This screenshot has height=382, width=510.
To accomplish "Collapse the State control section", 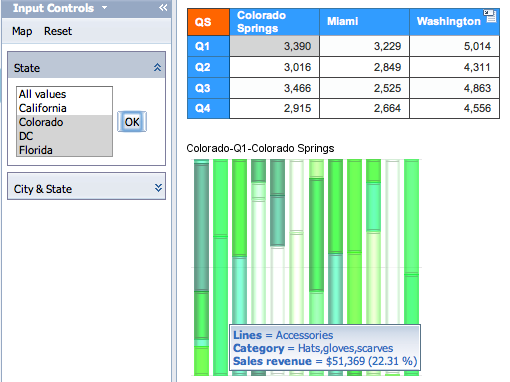I will coord(157,68).
